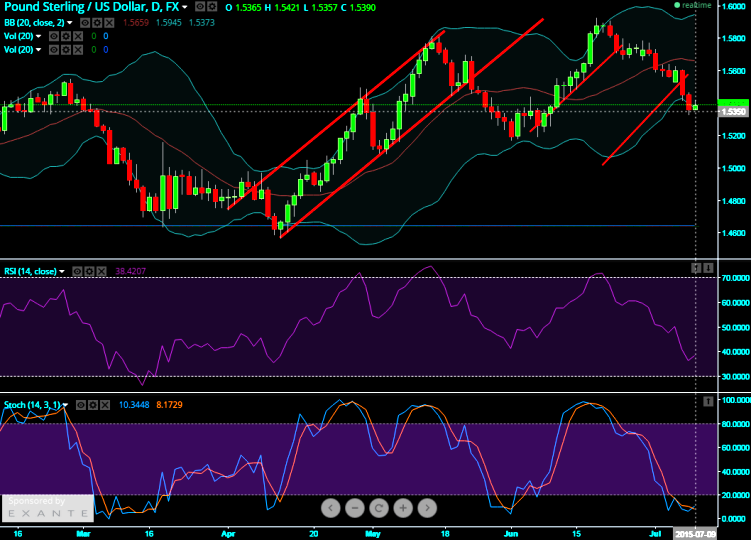Open settings gear of second Vol (20) indicator

click(x=66, y=49)
